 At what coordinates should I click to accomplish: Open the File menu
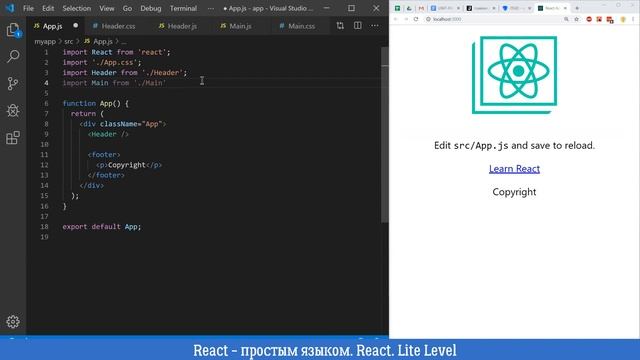tap(28, 8)
